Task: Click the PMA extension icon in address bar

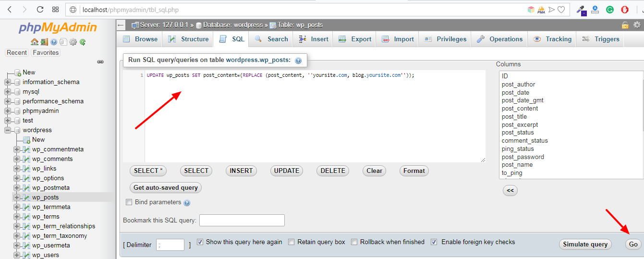Action: [x=541, y=9]
